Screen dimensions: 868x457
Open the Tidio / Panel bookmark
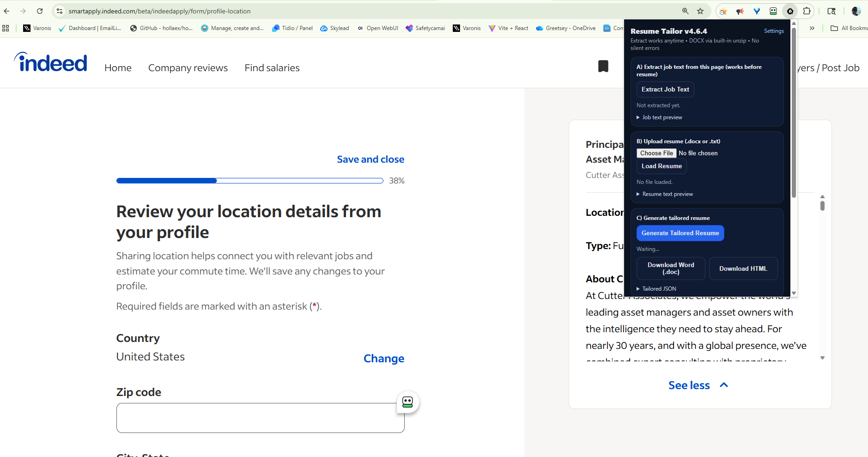coord(292,28)
